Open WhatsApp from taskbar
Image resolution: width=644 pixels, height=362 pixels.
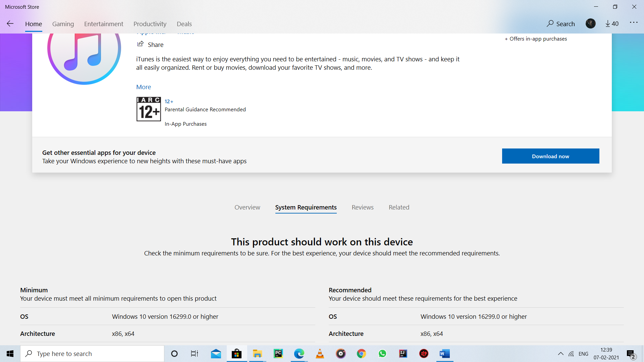pos(382,354)
